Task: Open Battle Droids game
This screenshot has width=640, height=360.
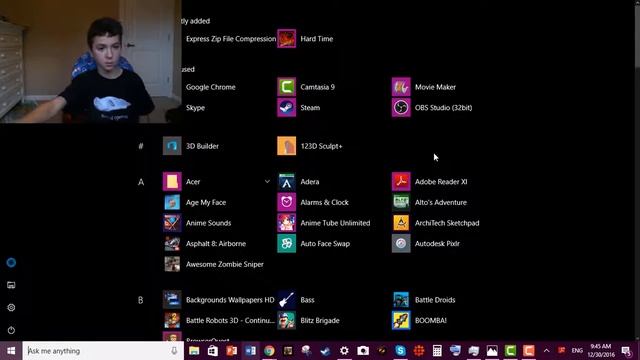Action: [x=424, y=300]
